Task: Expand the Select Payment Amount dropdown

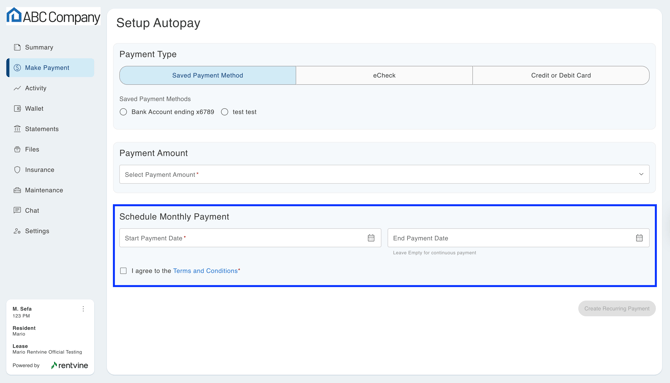Action: tap(384, 174)
